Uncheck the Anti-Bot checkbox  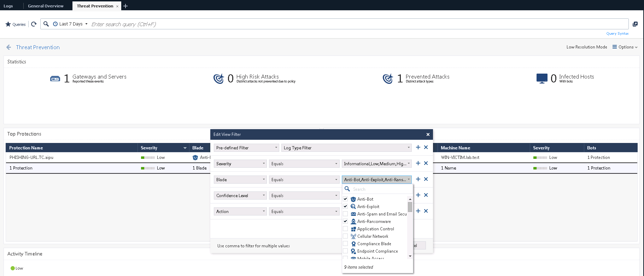coord(345,199)
